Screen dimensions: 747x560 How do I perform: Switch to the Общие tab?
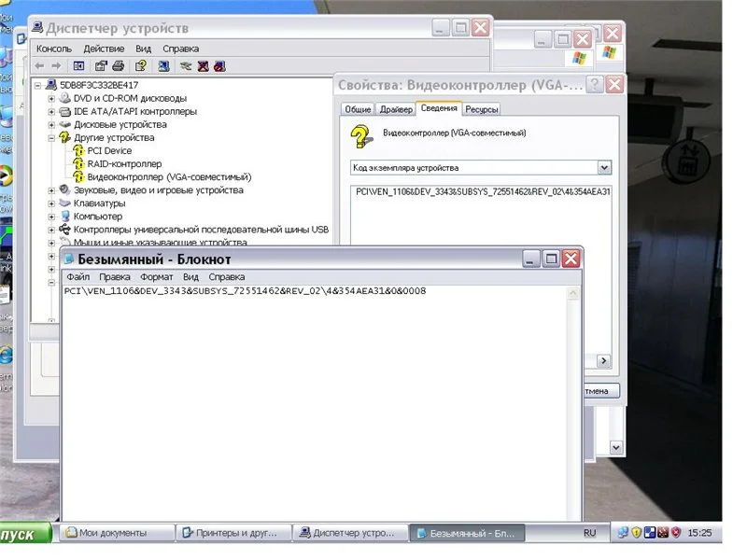tap(358, 109)
